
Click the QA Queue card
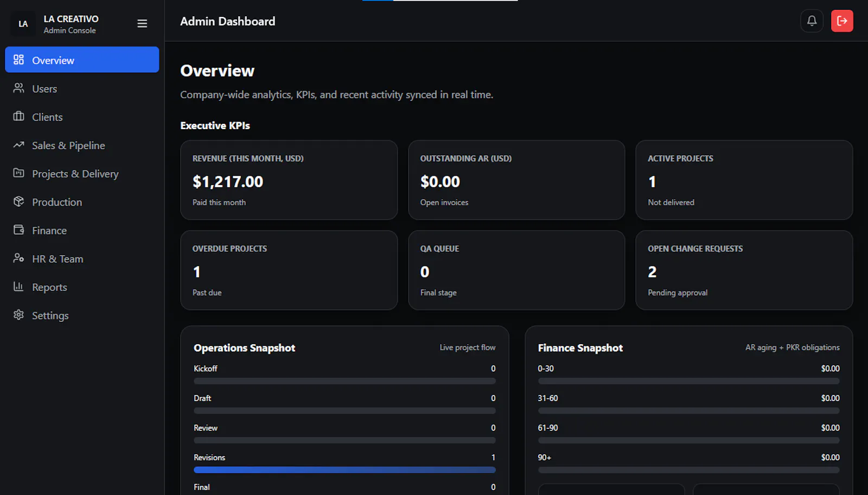coord(516,270)
